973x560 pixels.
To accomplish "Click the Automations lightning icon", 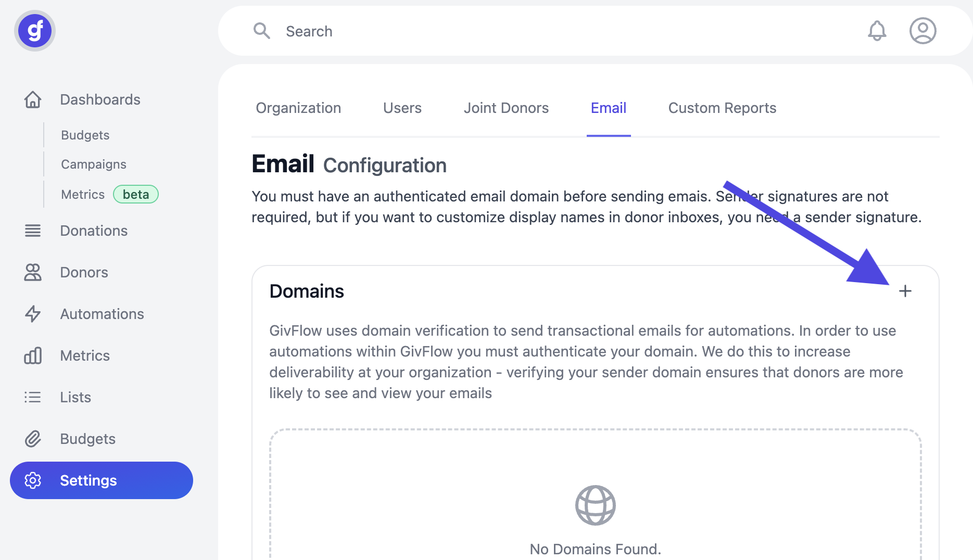I will [x=33, y=314].
